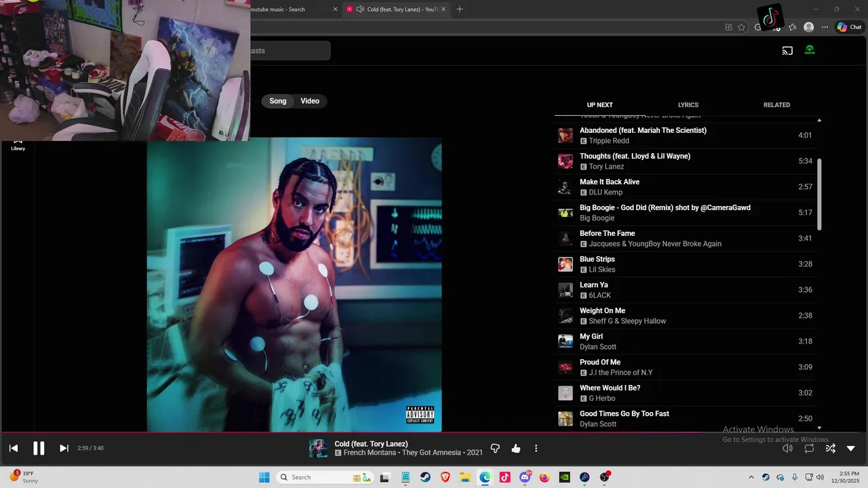The height and width of the screenshot is (488, 868).
Task: Open a new browser tab
Action: point(460,9)
